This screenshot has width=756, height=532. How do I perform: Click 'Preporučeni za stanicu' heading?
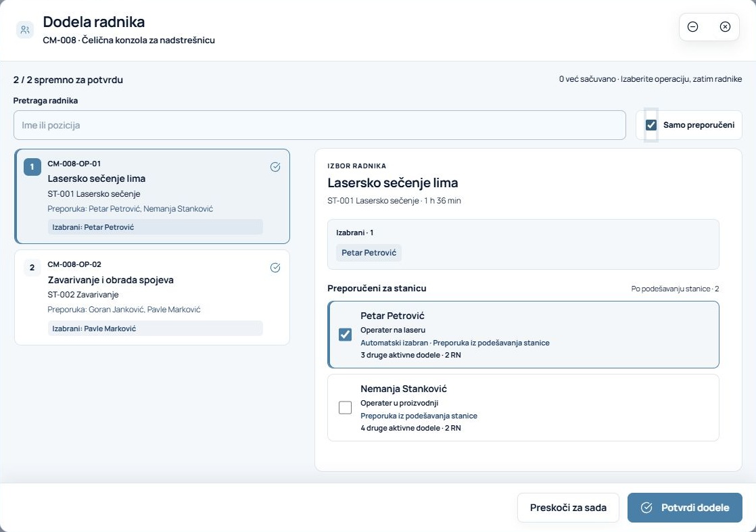377,288
